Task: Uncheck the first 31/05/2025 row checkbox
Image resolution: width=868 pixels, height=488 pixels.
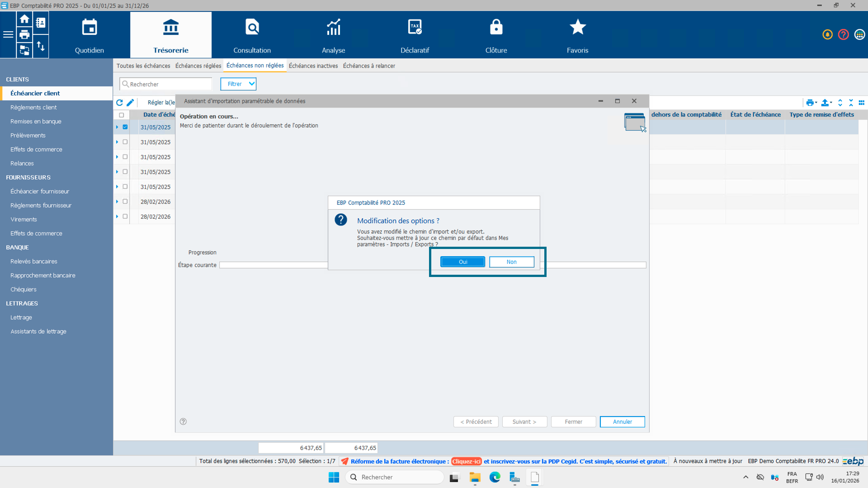Action: (x=125, y=127)
